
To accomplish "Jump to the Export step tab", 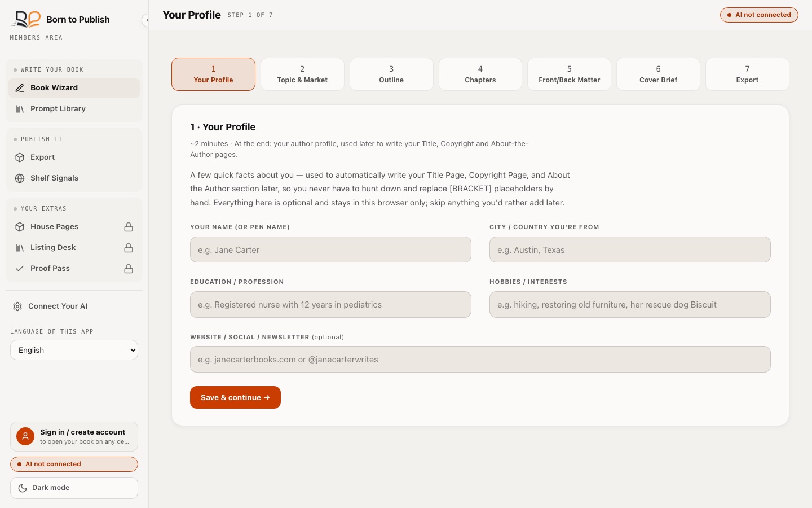I will point(747,74).
